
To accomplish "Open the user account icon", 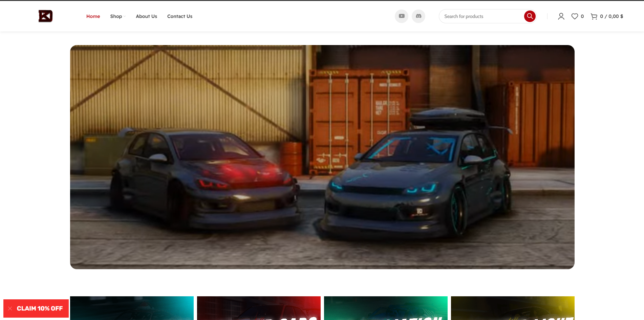I will [x=561, y=16].
